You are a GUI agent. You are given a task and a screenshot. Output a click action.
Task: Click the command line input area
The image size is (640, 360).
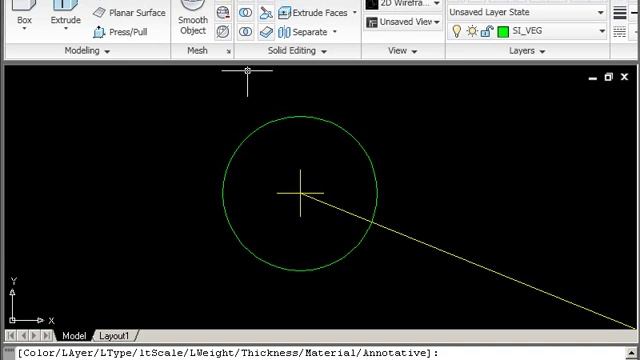tap(320, 353)
